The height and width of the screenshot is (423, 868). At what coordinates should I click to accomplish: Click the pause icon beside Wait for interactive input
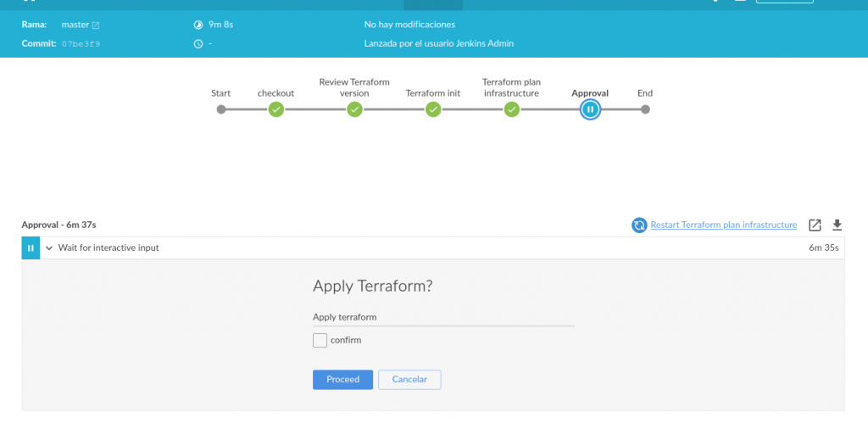(31, 248)
